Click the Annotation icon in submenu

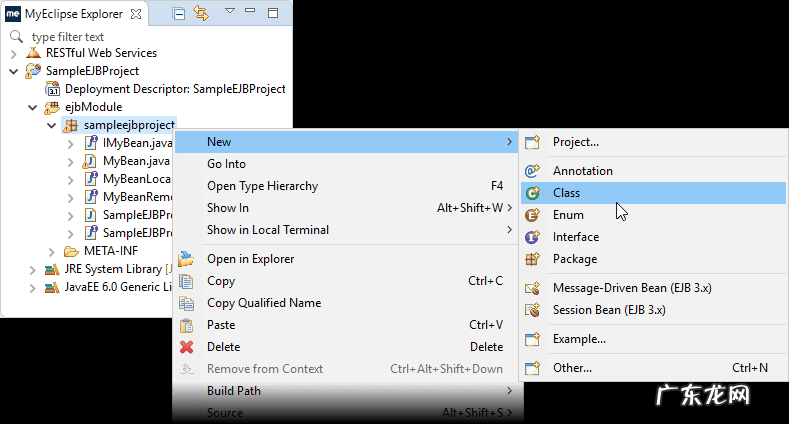click(533, 171)
